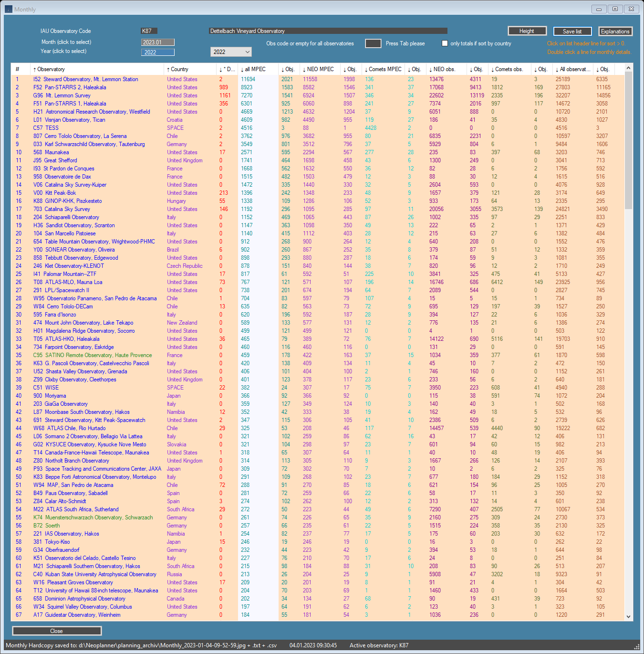Click scrollbar up arrow of list

[x=628, y=68]
